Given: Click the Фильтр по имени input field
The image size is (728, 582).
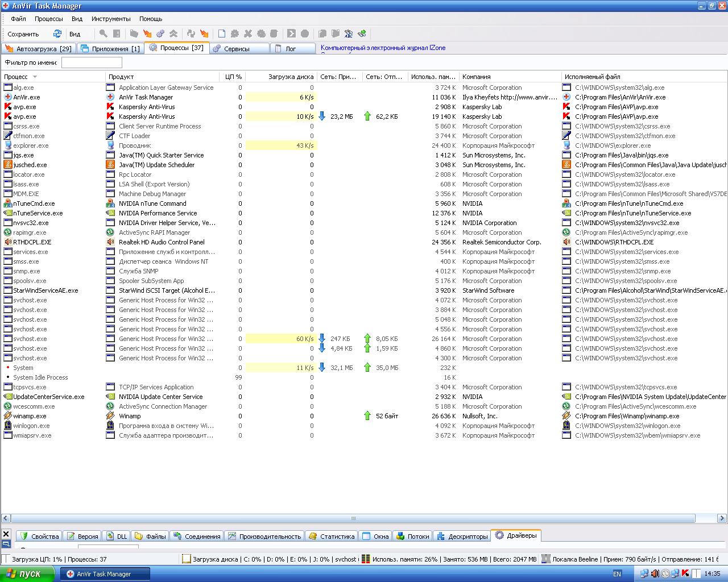Looking at the screenshot, I should pyautogui.click(x=92, y=63).
